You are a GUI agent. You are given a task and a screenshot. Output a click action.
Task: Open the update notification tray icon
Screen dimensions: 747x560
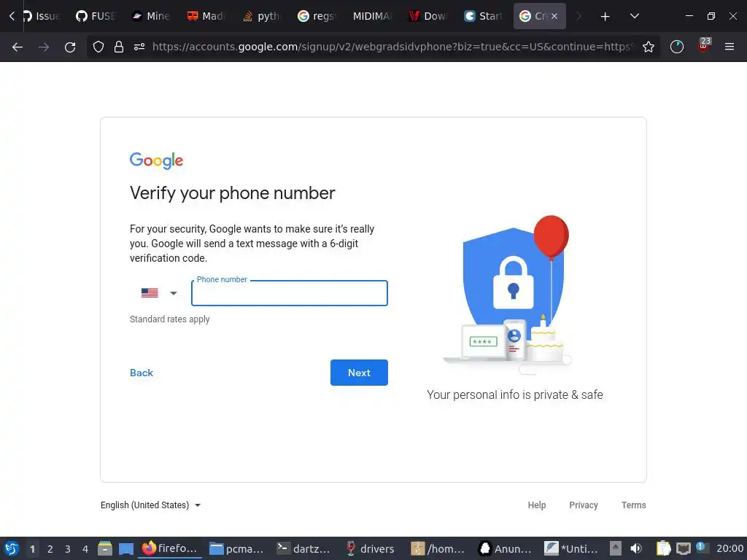pyautogui.click(x=702, y=548)
